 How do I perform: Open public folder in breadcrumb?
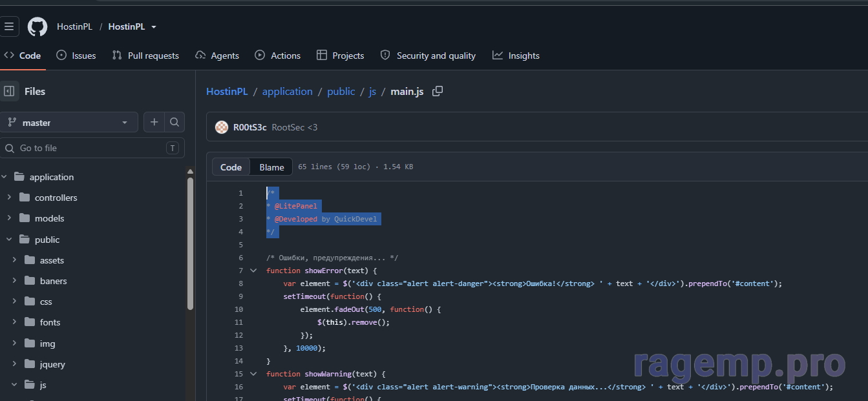click(x=341, y=91)
